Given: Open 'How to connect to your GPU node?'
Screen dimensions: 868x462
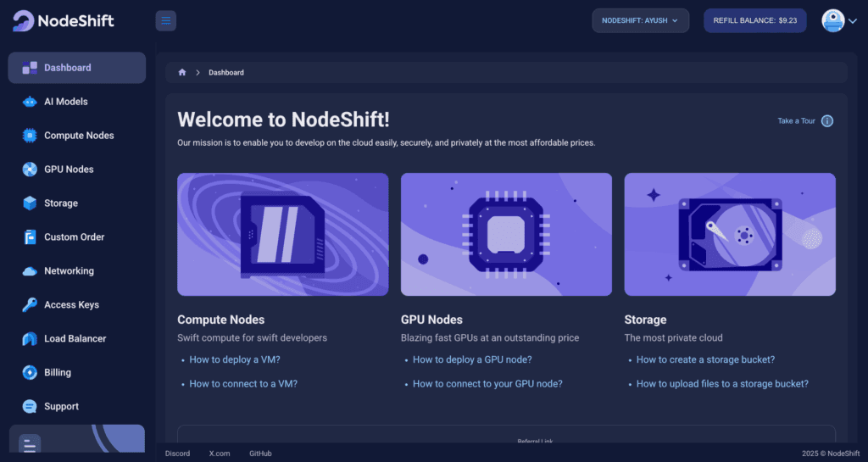Looking at the screenshot, I should pos(487,384).
